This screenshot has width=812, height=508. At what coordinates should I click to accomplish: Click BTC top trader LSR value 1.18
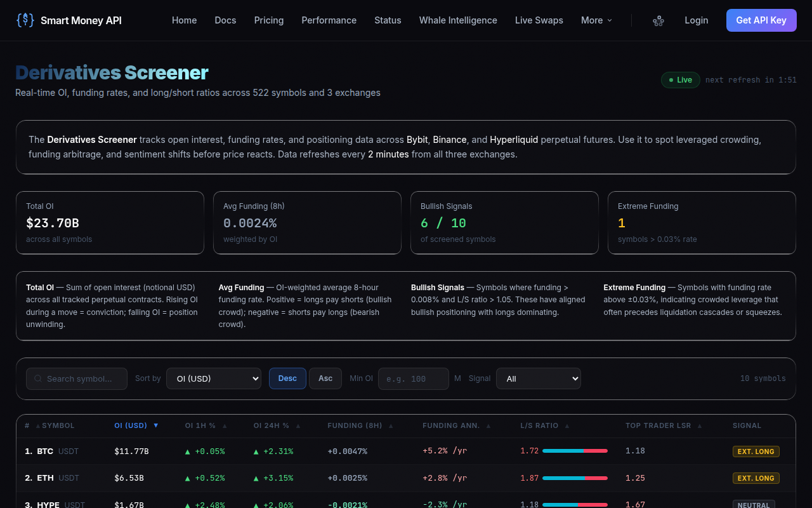click(x=635, y=451)
